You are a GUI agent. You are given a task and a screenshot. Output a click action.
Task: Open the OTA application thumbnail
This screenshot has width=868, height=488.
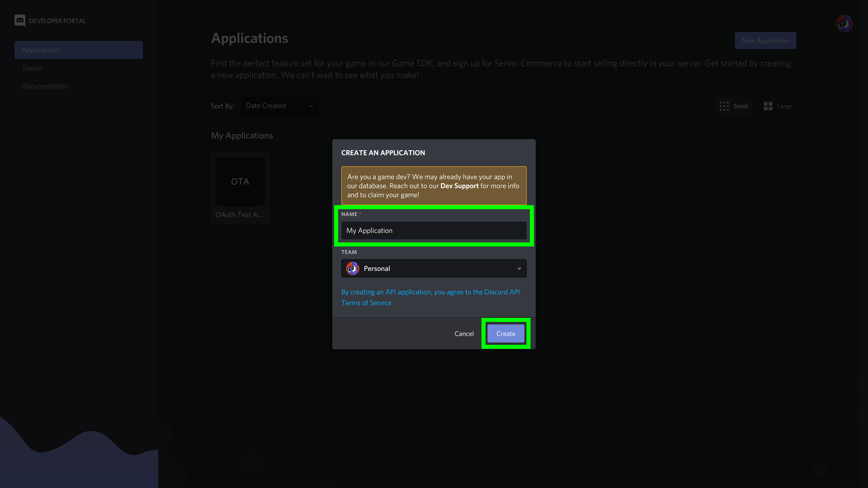pos(240,181)
